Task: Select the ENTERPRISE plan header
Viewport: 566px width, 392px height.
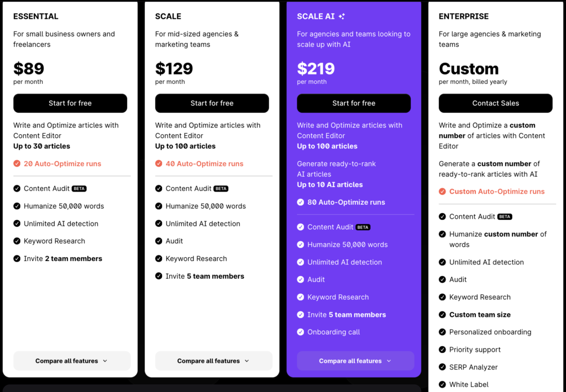Action: point(464,17)
